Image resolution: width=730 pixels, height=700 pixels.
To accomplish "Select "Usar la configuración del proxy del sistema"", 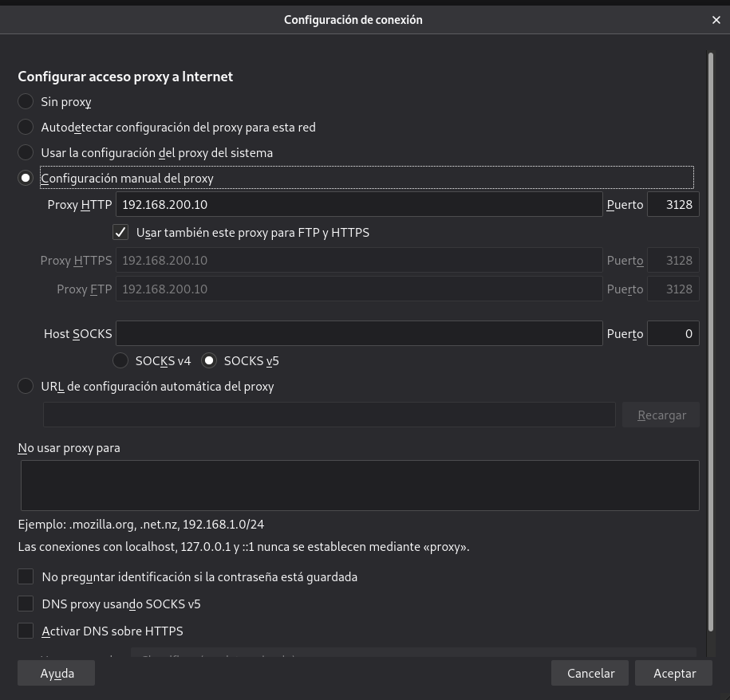I will [x=26, y=152].
